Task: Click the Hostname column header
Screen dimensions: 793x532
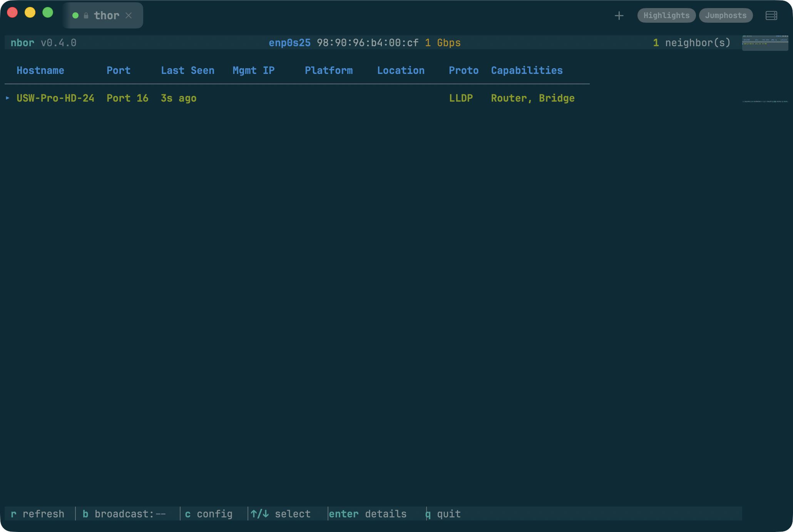Action: 40,70
